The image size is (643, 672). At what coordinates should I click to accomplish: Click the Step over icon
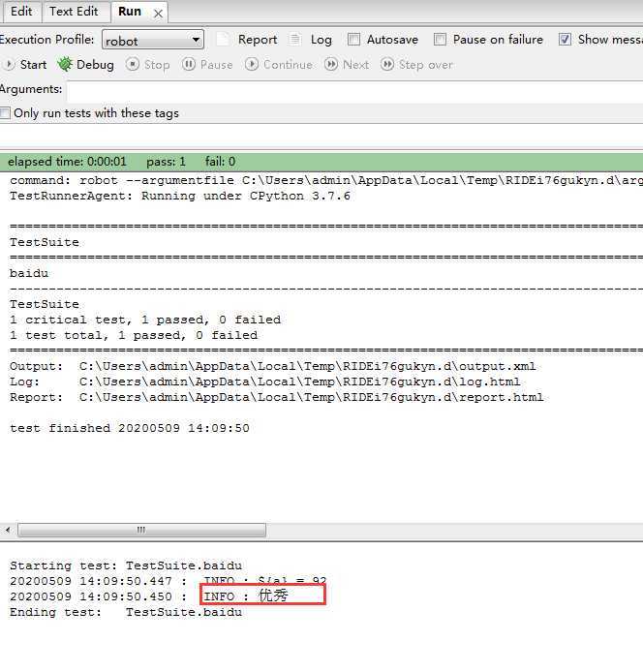[x=387, y=64]
